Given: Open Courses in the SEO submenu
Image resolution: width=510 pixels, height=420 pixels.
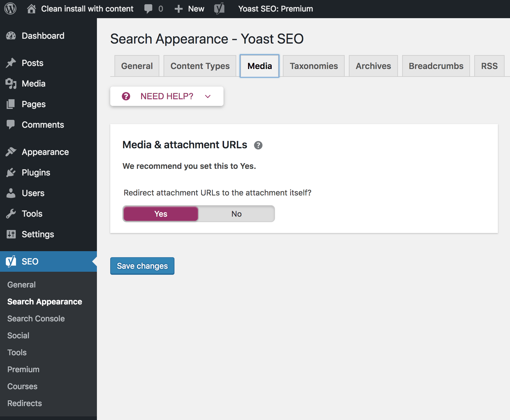Looking at the screenshot, I should [x=22, y=386].
